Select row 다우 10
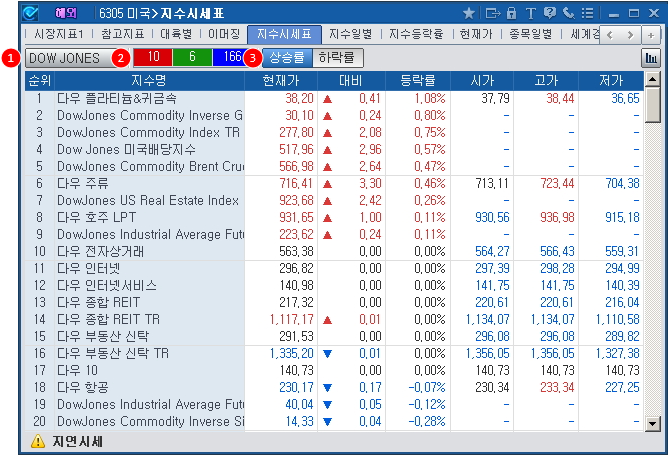The image size is (669, 456). tap(334, 371)
